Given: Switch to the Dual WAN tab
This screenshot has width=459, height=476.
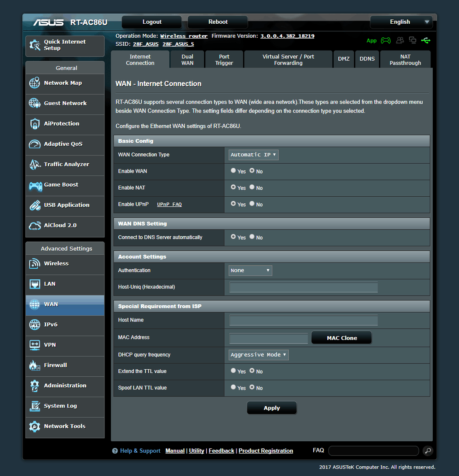Looking at the screenshot, I should click(187, 60).
